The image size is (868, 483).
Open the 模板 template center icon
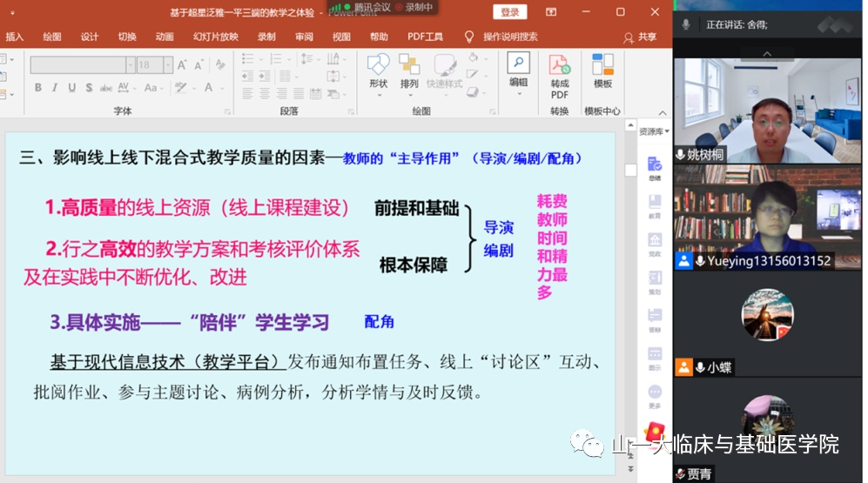pos(602,70)
